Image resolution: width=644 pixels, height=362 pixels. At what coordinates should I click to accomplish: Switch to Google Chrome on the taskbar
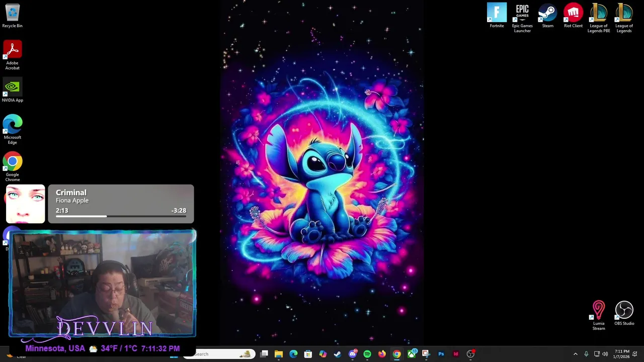point(396,354)
